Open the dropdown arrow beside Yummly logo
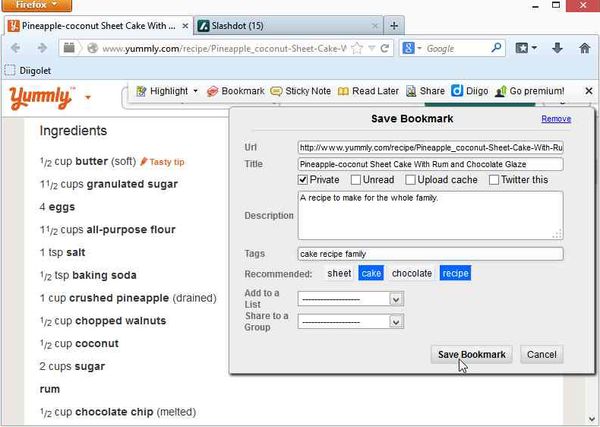This screenshot has height=427, width=600. pos(88,98)
